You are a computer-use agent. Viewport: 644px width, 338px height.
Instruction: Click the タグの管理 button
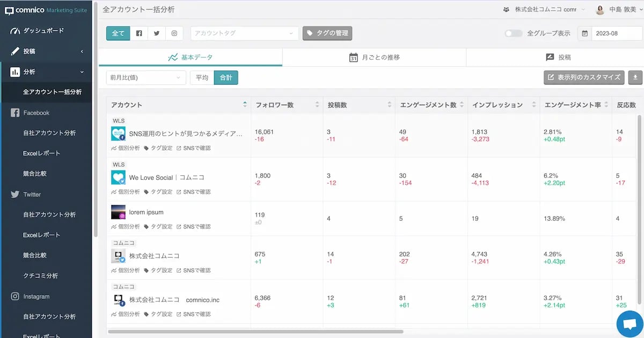pyautogui.click(x=327, y=33)
